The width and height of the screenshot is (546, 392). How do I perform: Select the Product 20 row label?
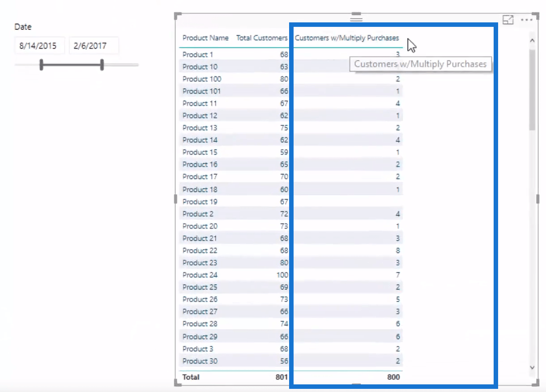(200, 226)
